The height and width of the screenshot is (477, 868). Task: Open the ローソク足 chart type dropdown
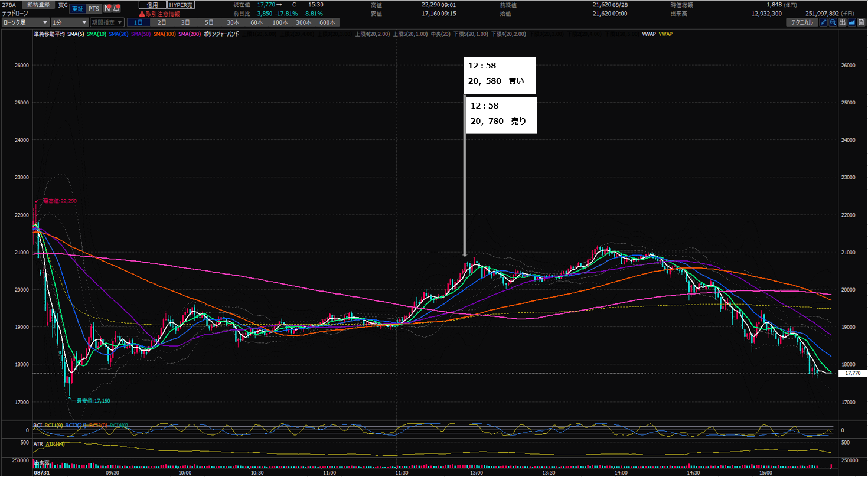[25, 22]
